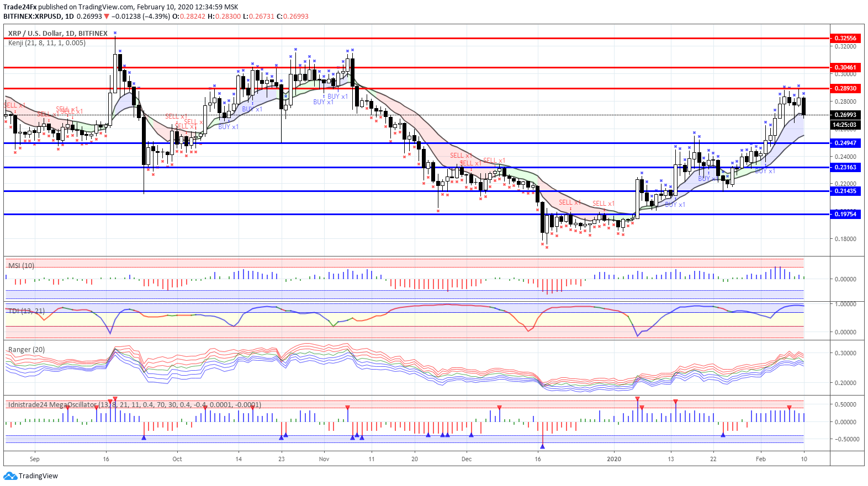Click the 0.30461 red price label
Screen dimensions: 868x486
pyautogui.click(x=845, y=67)
